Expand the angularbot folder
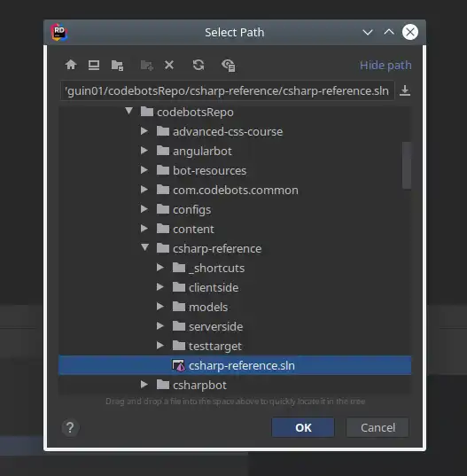The image size is (467, 476). [144, 151]
